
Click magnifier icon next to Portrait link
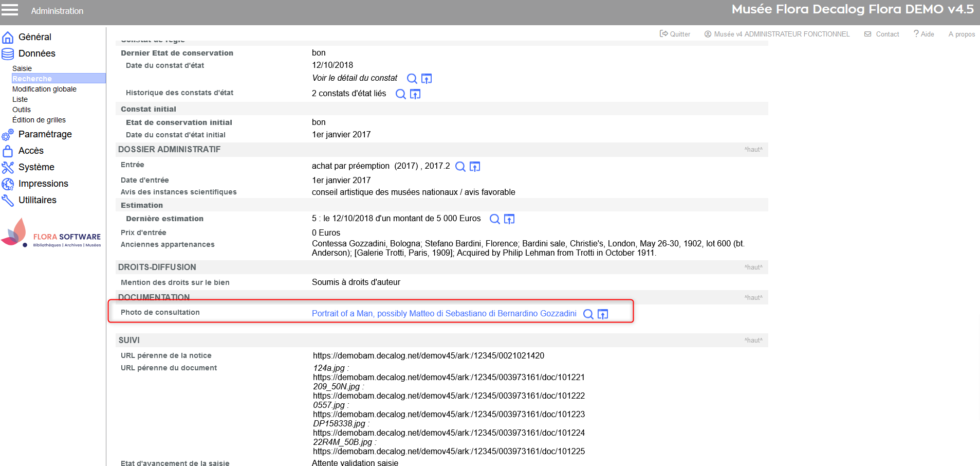tap(588, 314)
